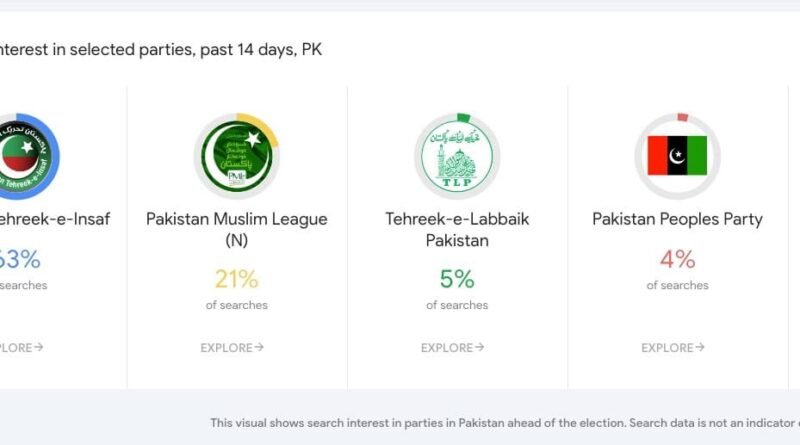Open EXPLORE link under Tehreek-e-Insaf card
Viewport: 800px width, 445px height.
(20, 348)
